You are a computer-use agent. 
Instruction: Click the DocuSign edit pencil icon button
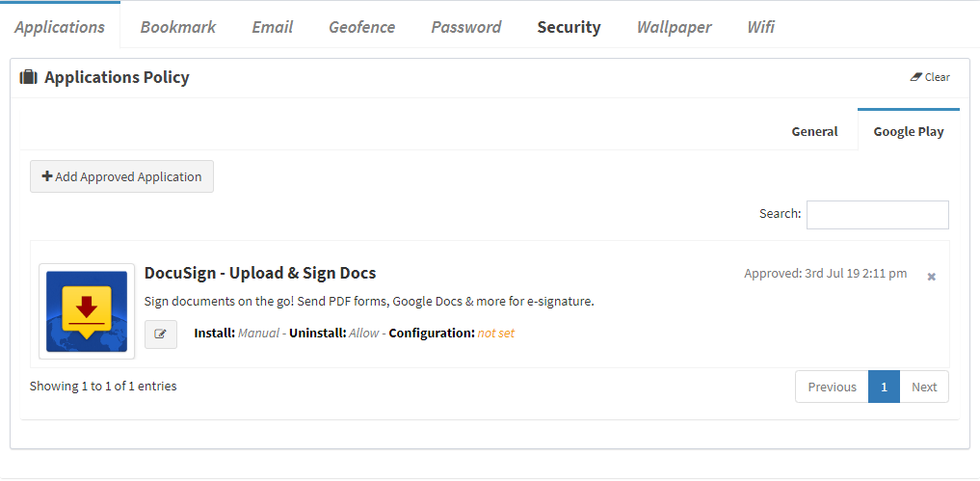pos(161,334)
